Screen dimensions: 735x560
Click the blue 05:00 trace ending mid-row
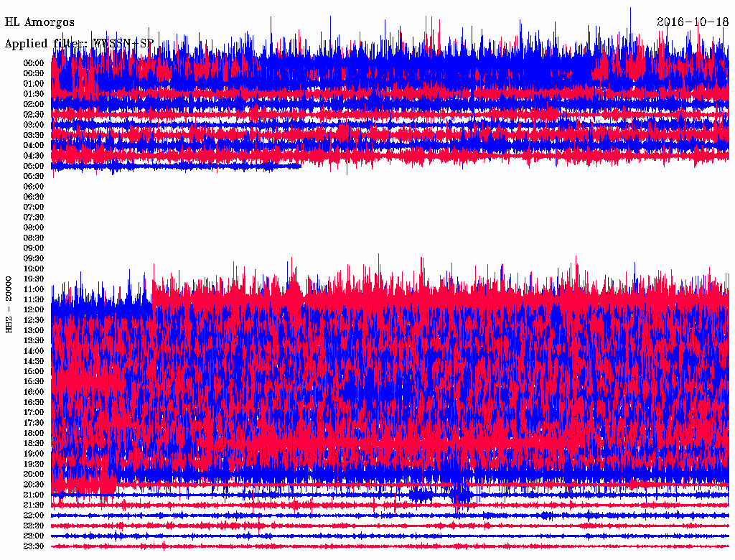point(176,166)
